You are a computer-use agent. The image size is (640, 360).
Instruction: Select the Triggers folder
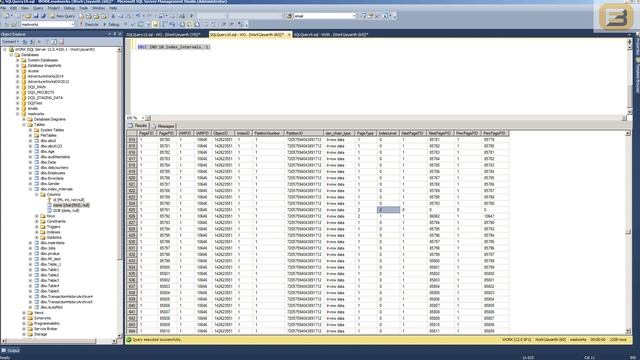coord(53,227)
